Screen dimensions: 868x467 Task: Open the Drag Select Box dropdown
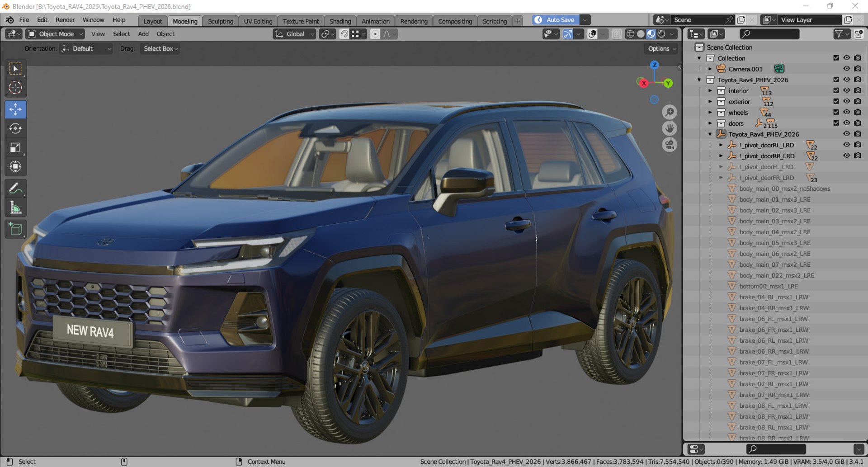click(160, 48)
